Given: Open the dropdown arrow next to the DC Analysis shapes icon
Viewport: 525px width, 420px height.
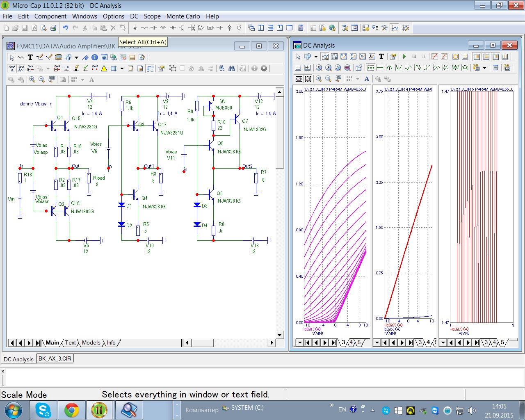Looking at the screenshot, I should (x=316, y=57).
